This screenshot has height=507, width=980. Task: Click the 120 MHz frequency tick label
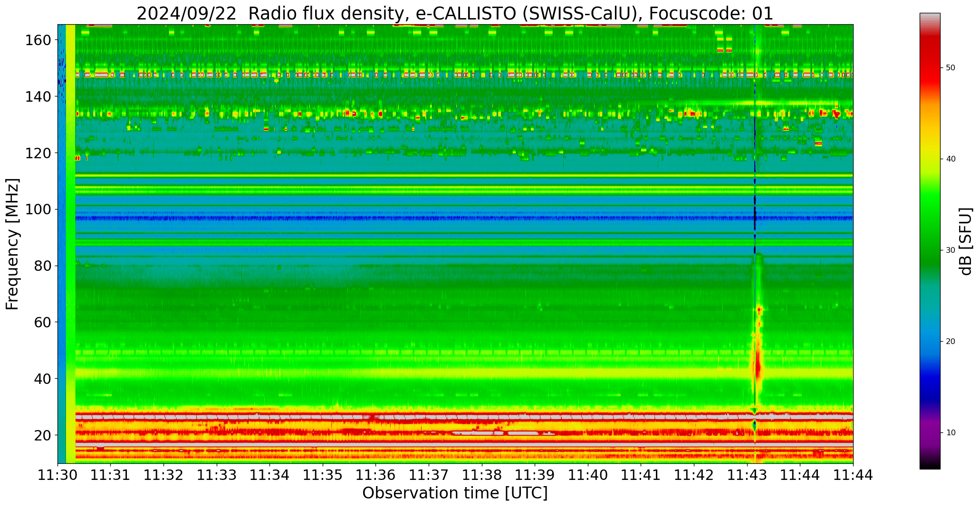click(38, 153)
